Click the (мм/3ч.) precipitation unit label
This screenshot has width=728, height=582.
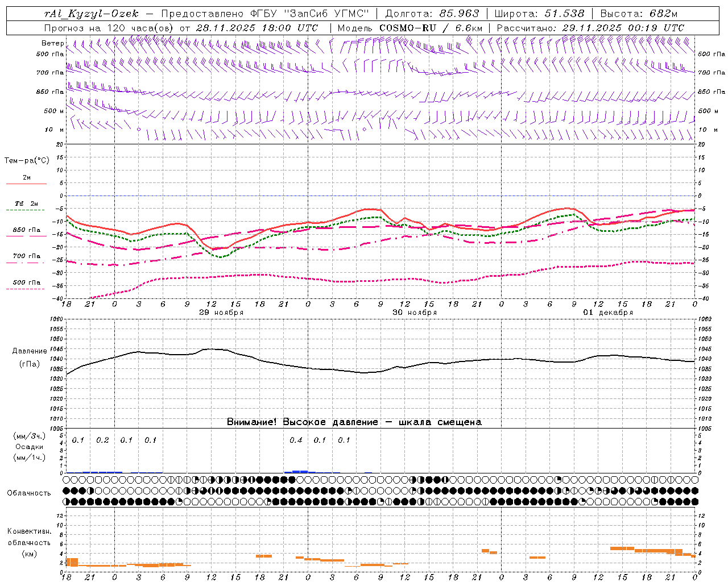(30, 436)
